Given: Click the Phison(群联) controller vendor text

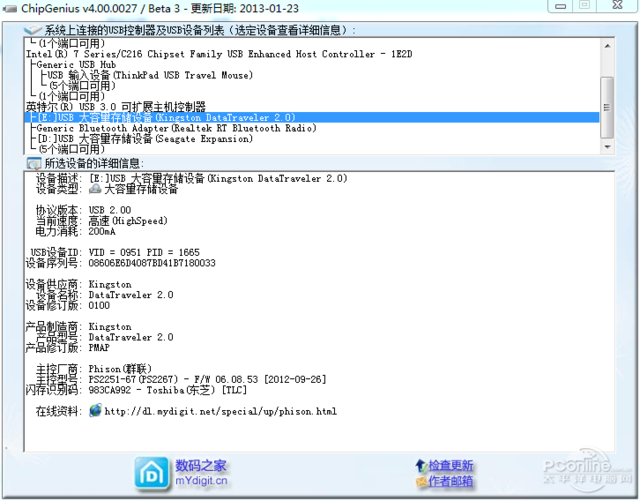Looking at the screenshot, I should [120, 369].
